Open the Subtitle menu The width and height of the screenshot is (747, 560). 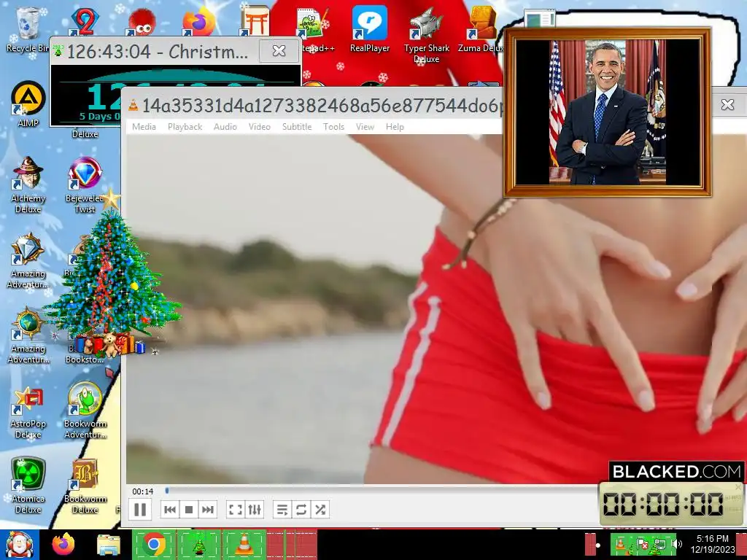tap(297, 127)
